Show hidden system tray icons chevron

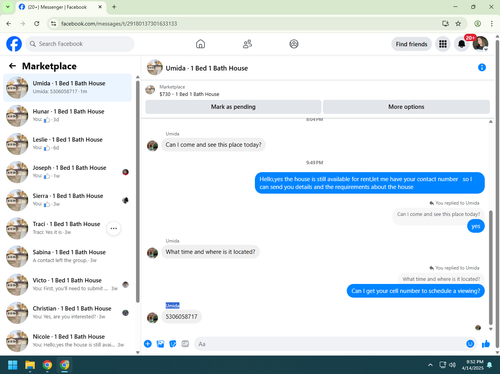(430, 365)
